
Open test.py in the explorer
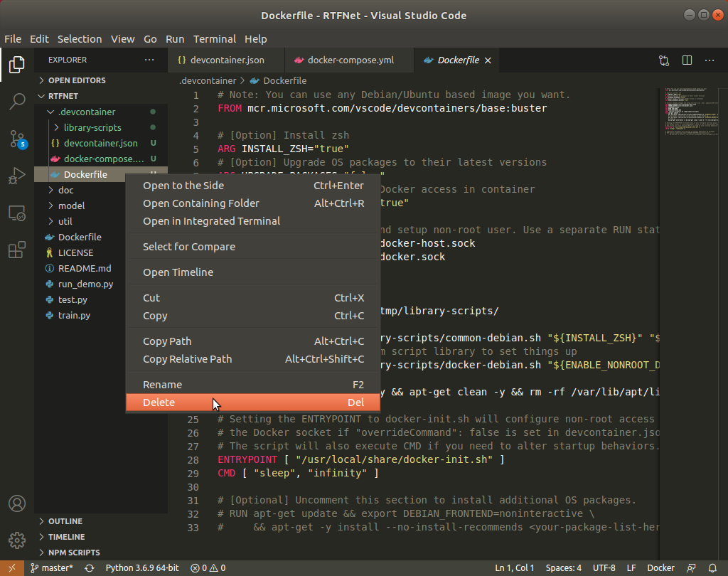point(80,299)
